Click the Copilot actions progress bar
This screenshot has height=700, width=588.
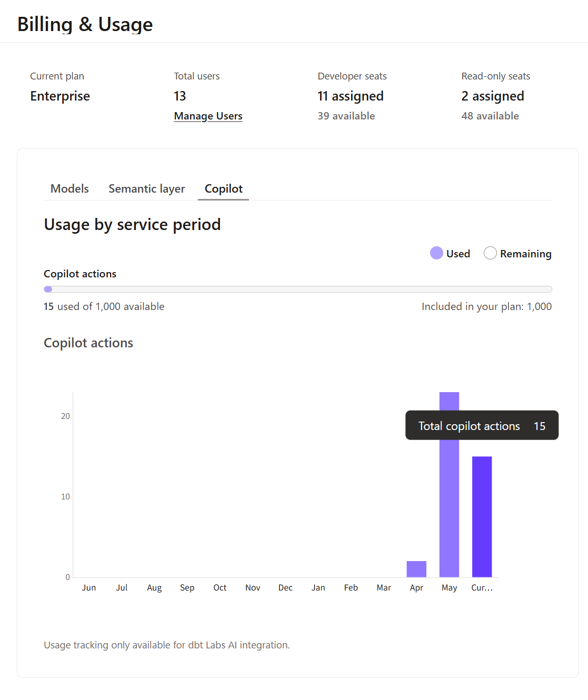298,289
